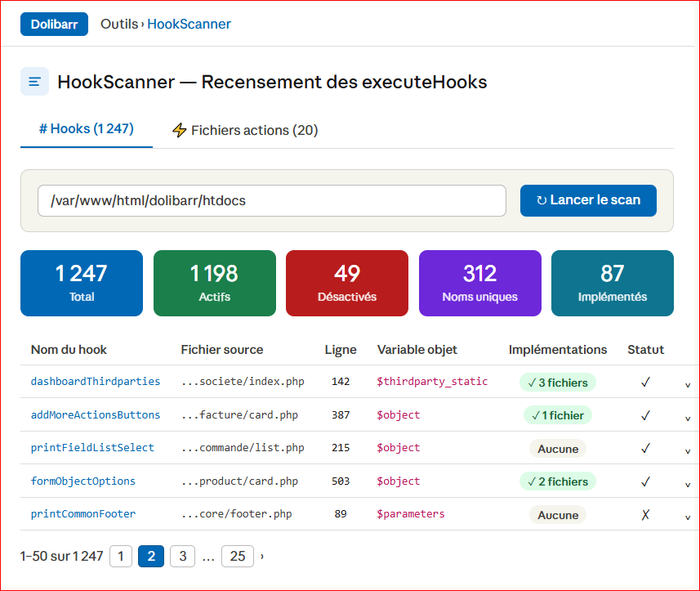Focus the htdocs path input field
700x591 pixels.
point(271,200)
